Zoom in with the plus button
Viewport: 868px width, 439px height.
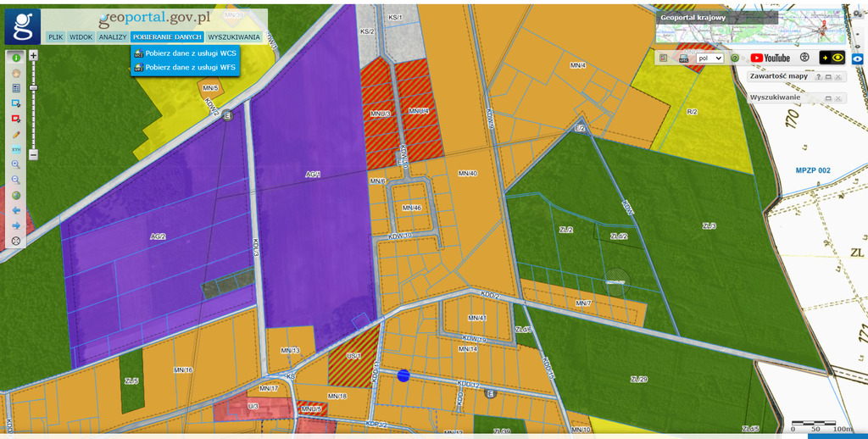[x=33, y=55]
